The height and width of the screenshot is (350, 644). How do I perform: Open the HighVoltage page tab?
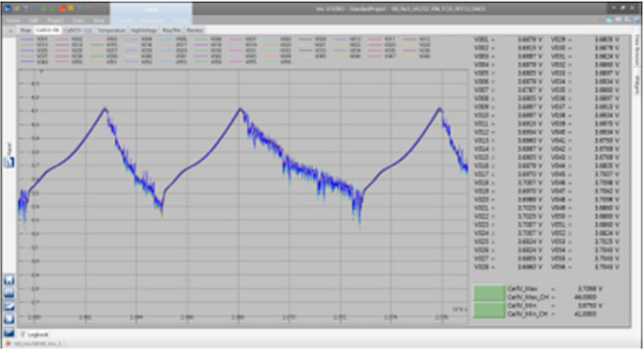tap(144, 30)
